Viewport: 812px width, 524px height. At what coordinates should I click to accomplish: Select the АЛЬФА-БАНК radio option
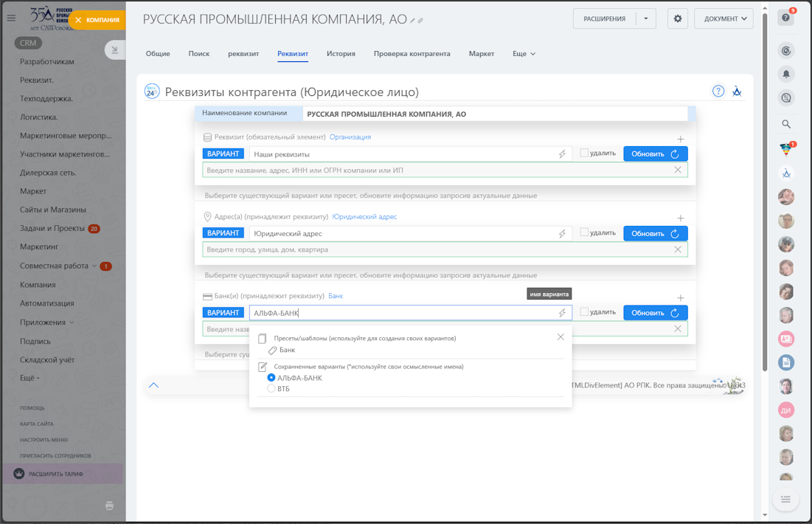tap(271, 378)
